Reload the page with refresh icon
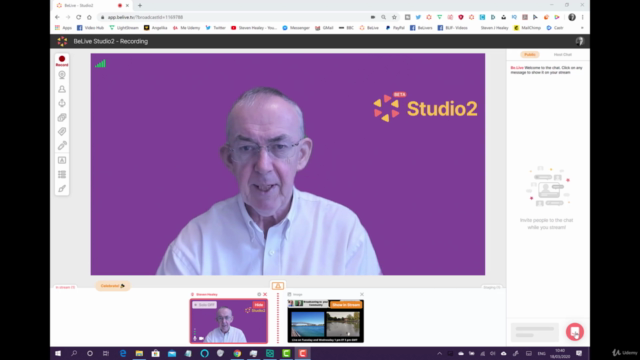 click(78, 17)
